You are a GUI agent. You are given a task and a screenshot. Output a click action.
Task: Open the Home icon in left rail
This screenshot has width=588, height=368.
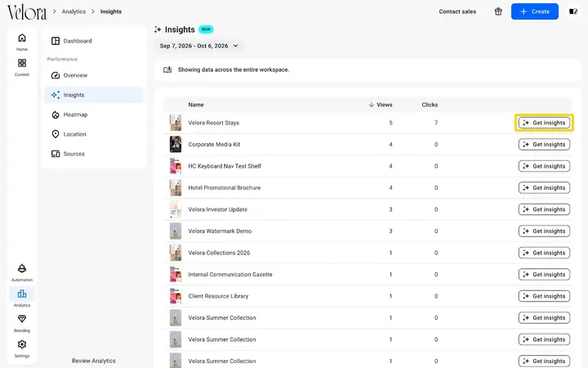[x=22, y=38]
